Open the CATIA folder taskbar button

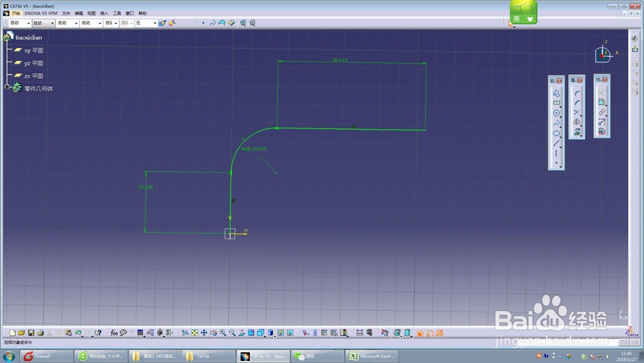tap(209, 356)
